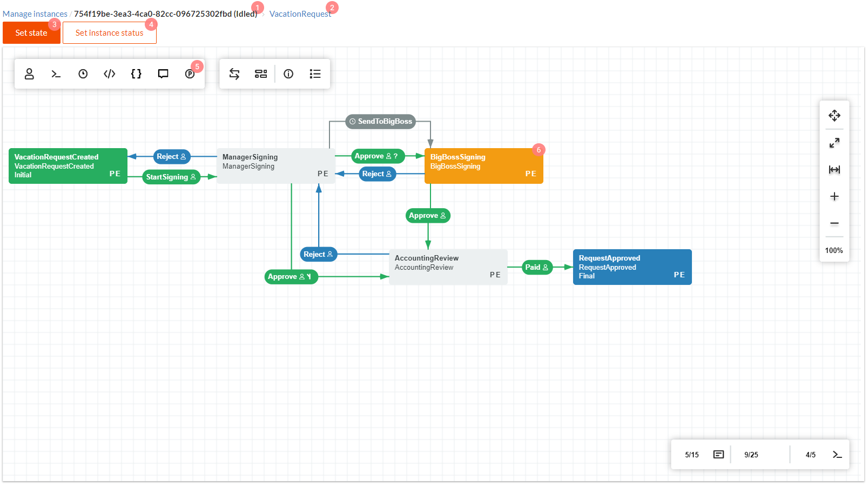
Task: Click the Approve ? conditional transition
Action: (x=378, y=156)
